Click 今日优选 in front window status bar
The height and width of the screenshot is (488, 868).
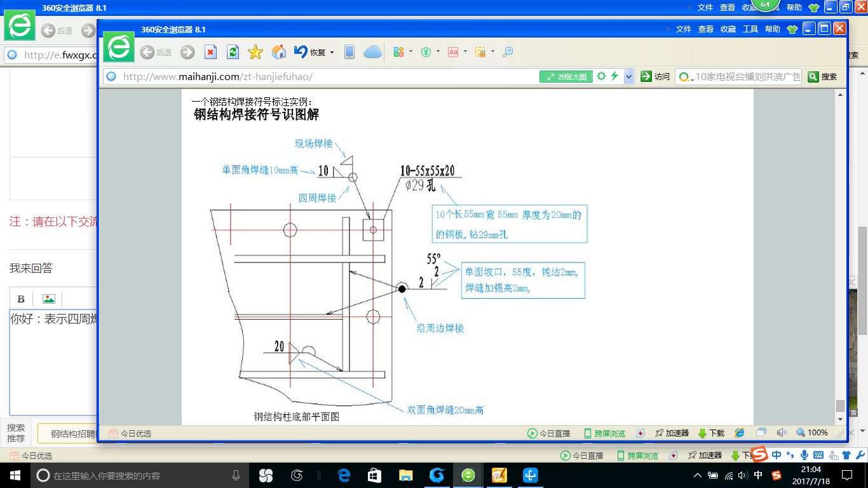click(x=130, y=433)
